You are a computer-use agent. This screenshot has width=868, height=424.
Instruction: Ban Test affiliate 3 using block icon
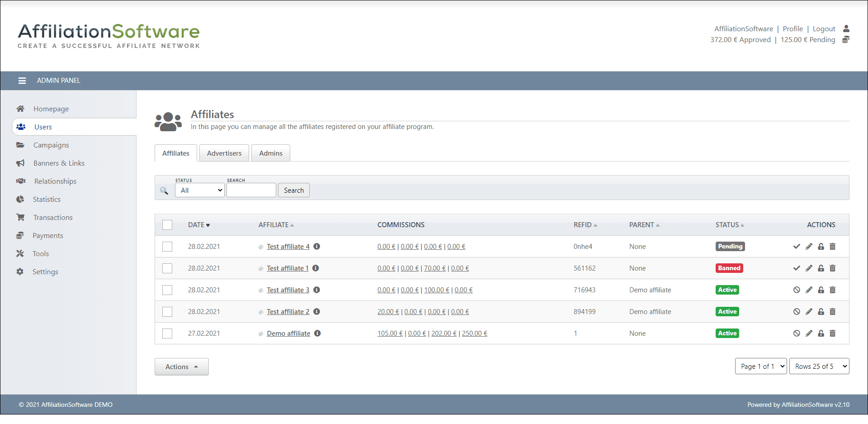tap(797, 290)
